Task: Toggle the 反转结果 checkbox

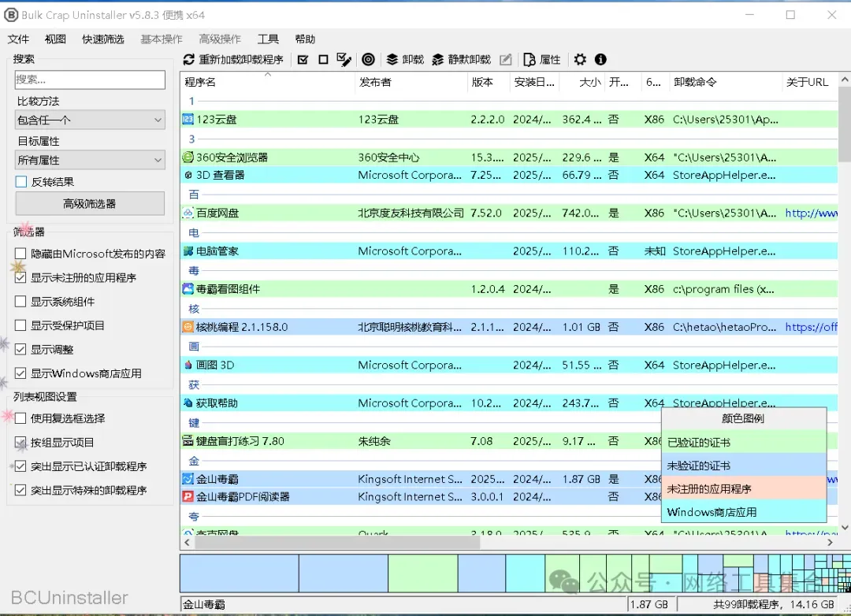Action: 20,182
